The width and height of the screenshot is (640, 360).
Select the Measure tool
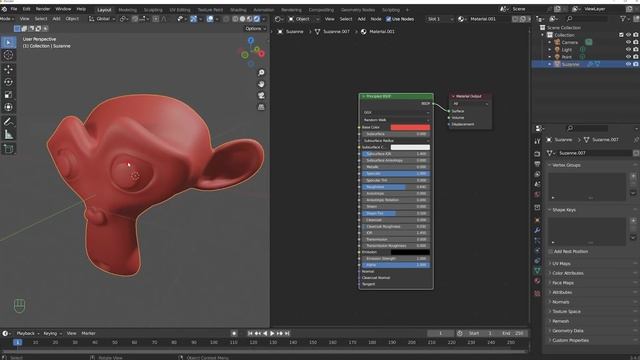click(8, 135)
